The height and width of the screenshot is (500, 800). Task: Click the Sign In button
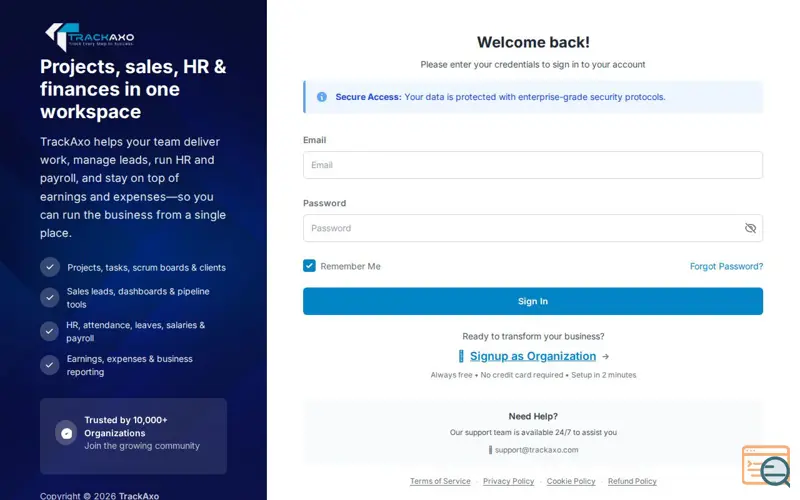click(533, 301)
